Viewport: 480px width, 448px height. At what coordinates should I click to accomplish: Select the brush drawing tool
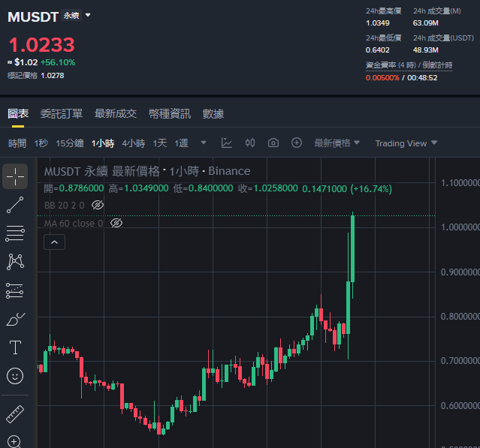(15, 319)
